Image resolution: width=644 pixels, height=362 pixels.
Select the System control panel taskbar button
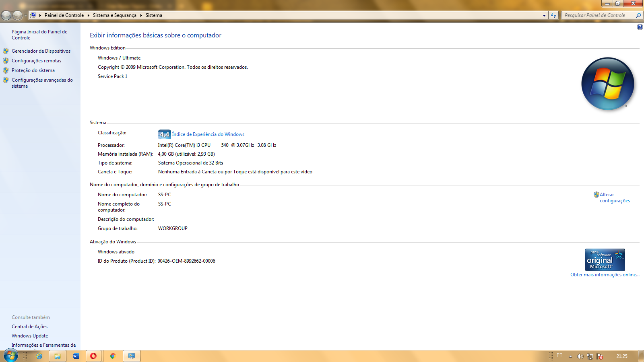131,356
